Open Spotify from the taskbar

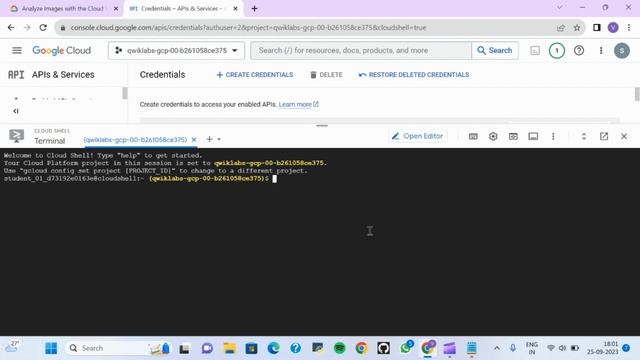tap(339, 348)
